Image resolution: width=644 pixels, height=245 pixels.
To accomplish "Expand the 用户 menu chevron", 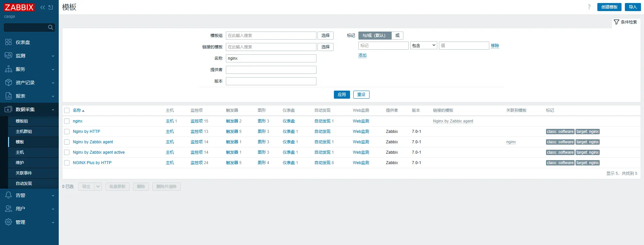I will 53,209.
